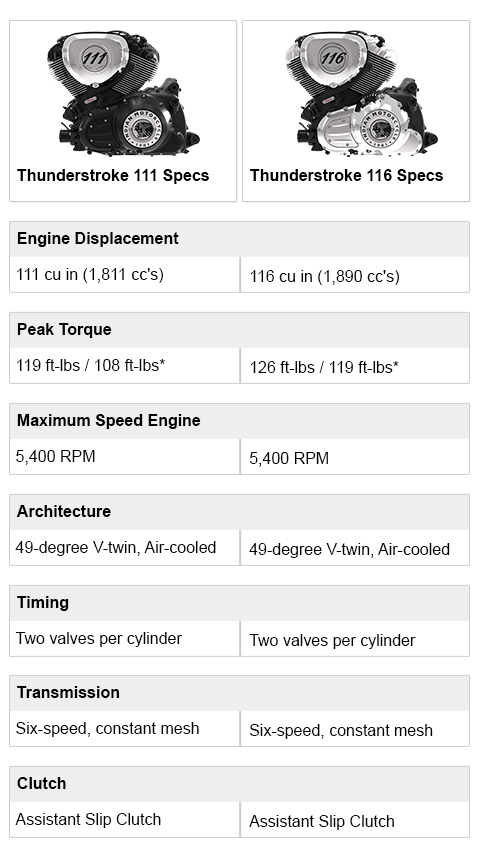Click the Transmission section header
The width and height of the screenshot is (479, 860).
point(239,693)
